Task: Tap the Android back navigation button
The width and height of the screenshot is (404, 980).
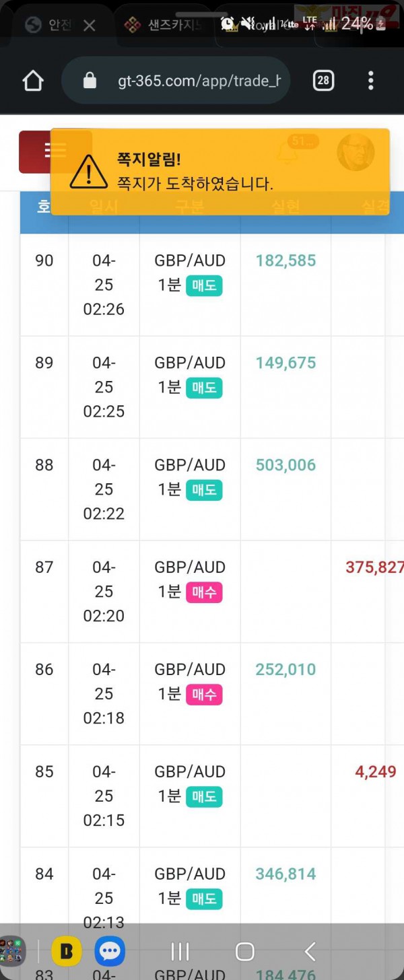Action: pos(310,951)
